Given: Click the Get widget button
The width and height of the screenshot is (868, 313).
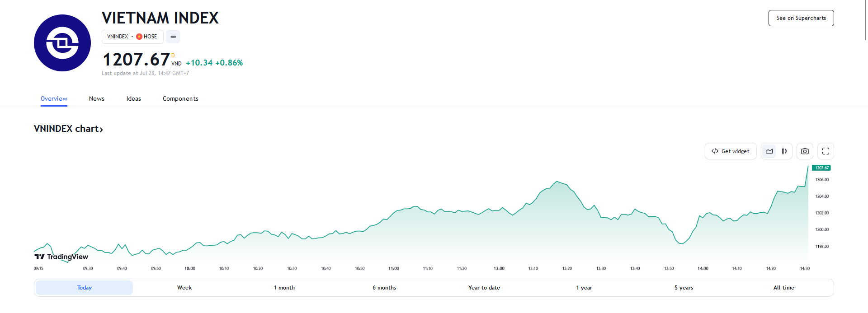Looking at the screenshot, I should pos(731,151).
